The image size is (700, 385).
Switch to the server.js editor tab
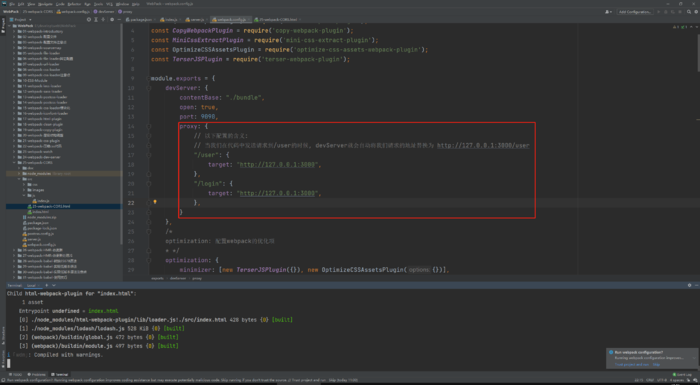point(195,20)
